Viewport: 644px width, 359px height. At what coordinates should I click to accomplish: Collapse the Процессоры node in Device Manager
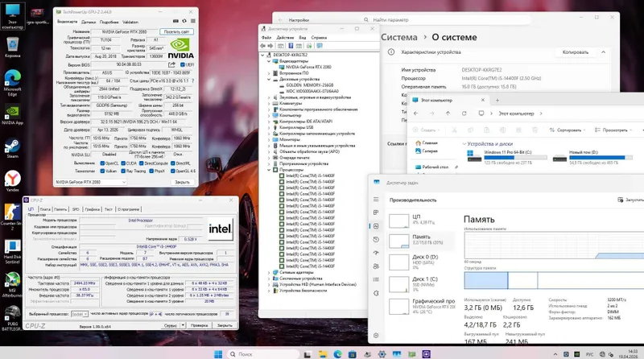[x=269, y=170]
